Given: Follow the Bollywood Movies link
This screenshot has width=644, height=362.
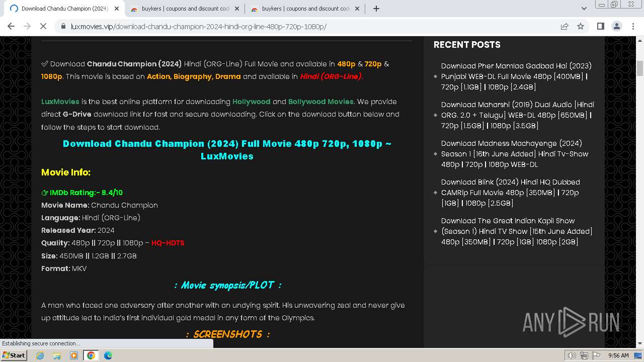Looking at the screenshot, I should click(x=321, y=102).
